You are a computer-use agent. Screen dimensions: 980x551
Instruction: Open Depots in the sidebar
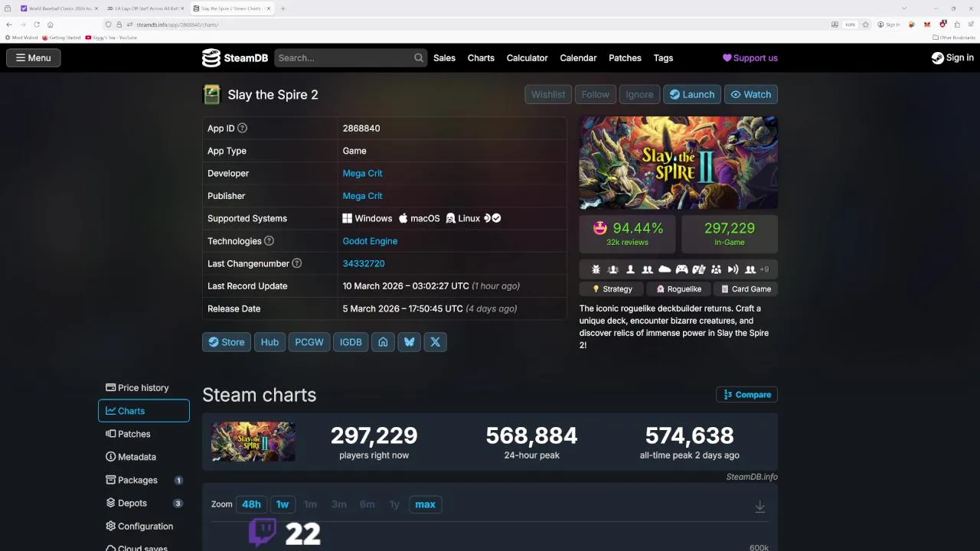pos(144,504)
